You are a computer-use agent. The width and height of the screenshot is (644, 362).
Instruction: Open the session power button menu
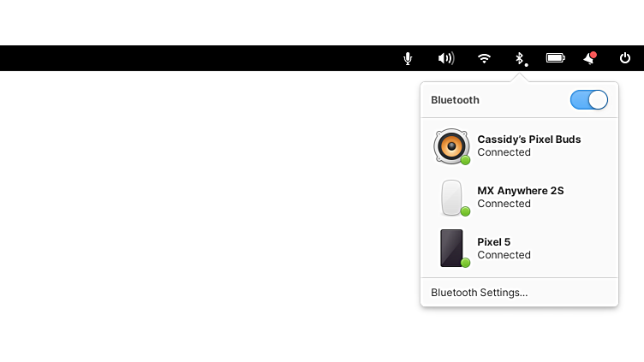[x=624, y=58]
